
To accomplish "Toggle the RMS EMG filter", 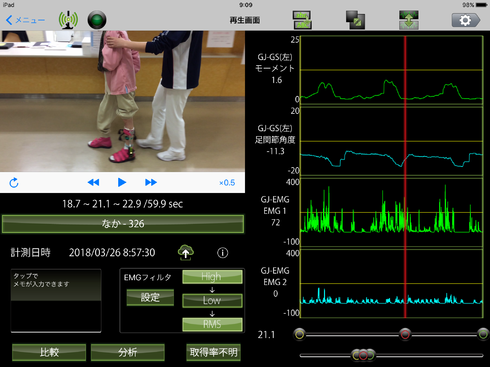I will point(212,324).
